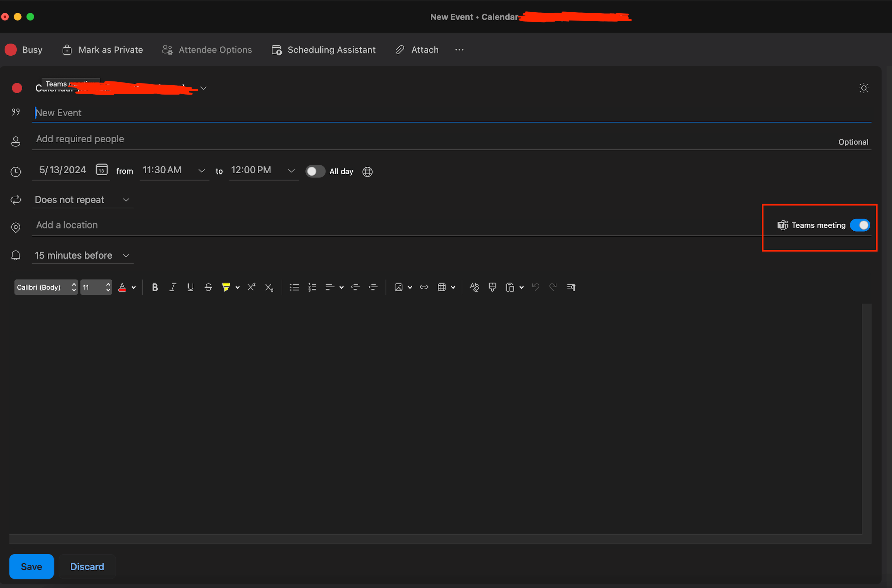Toggle bold formatting
The image size is (892, 588).
[x=155, y=287]
